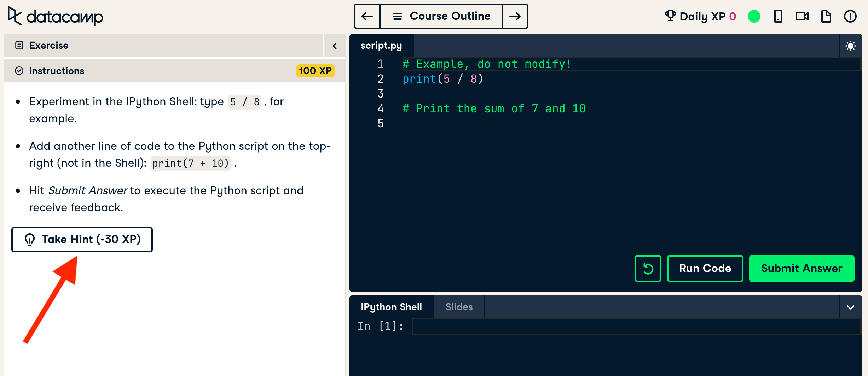Click the mobile phone icon in header
Viewport: 868px width, 376px height.
point(778,16)
